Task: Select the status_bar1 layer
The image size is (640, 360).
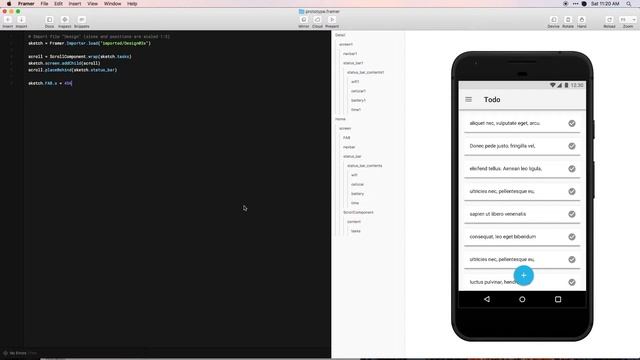Action: (353, 63)
